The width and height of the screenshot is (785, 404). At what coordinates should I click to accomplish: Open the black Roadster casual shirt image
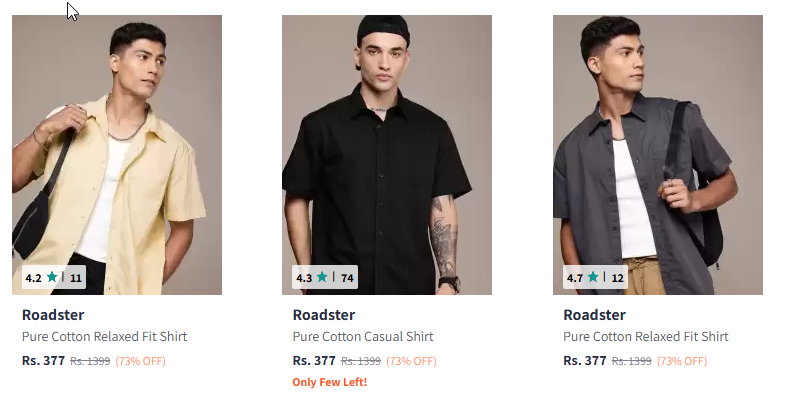[x=387, y=155]
